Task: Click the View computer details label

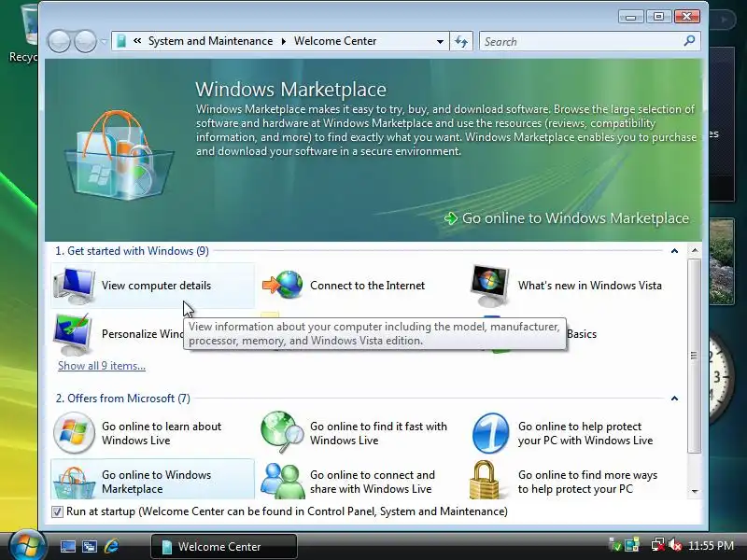Action: (156, 286)
